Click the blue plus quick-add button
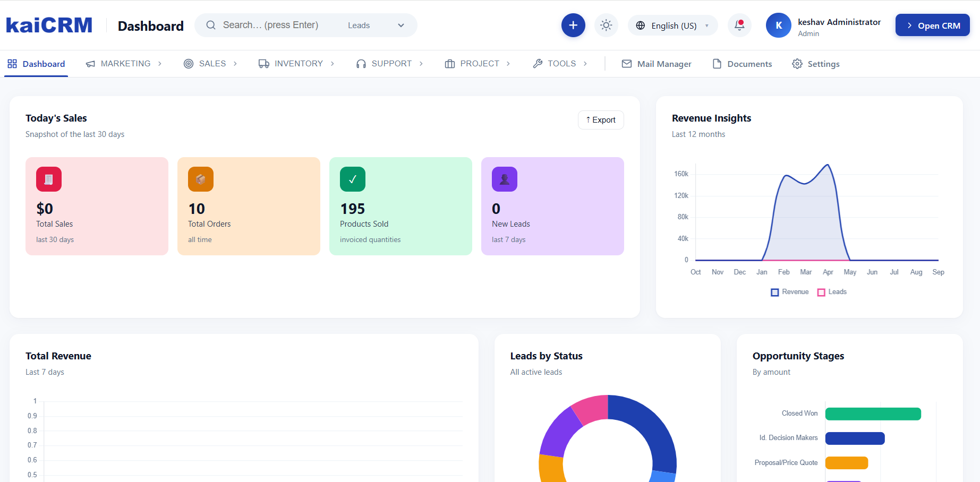 click(x=573, y=25)
